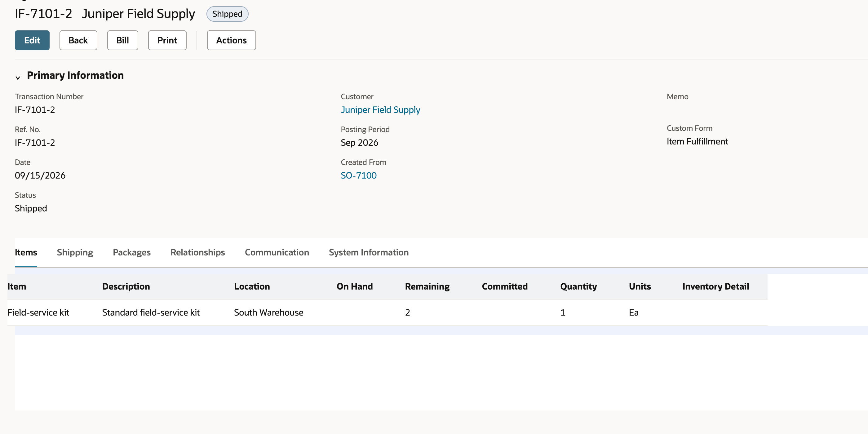This screenshot has height=434, width=868.
Task: Open the SO-7100 sales order link
Action: point(359,175)
